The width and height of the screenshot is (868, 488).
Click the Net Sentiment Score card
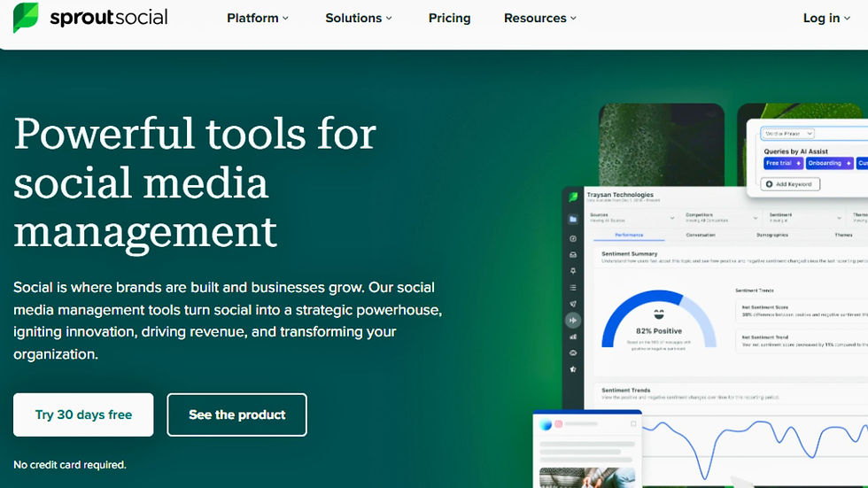click(802, 311)
